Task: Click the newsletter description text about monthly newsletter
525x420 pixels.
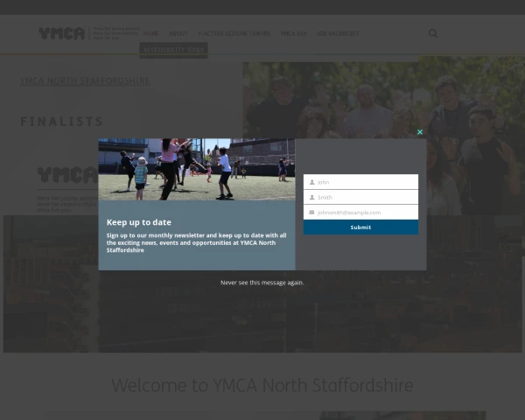Action: point(197,243)
